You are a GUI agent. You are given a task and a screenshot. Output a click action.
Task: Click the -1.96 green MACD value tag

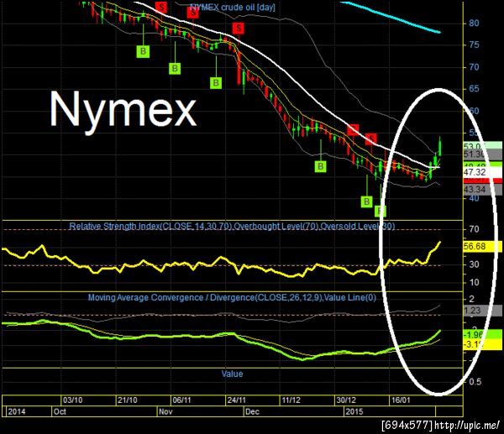[482, 334]
